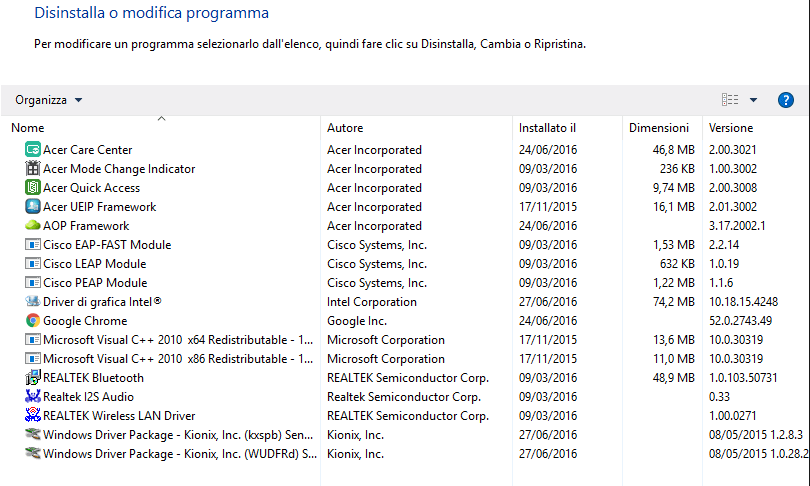Image resolution: width=810 pixels, height=486 pixels.
Task: Click the Versione column header
Action: (x=731, y=128)
